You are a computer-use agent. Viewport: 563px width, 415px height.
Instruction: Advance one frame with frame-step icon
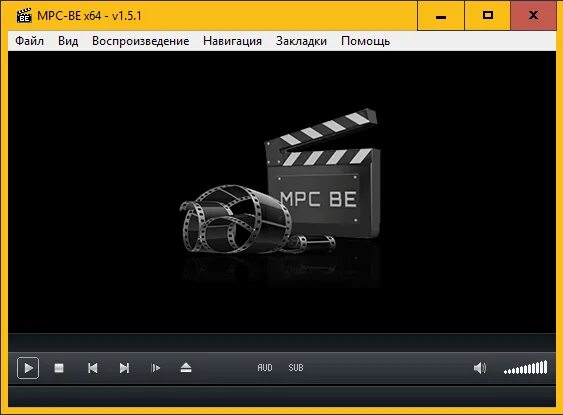click(x=155, y=368)
